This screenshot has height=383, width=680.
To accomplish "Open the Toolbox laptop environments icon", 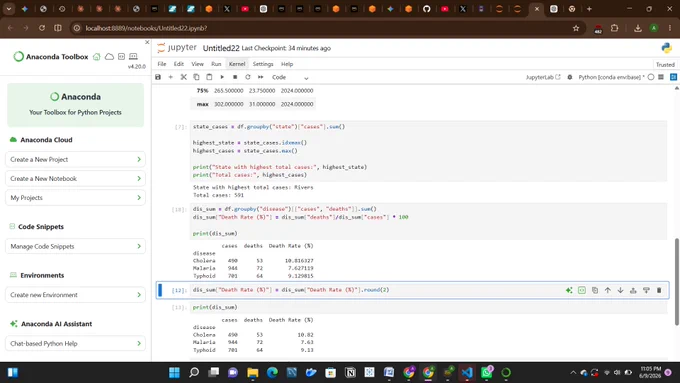I will [134, 57].
